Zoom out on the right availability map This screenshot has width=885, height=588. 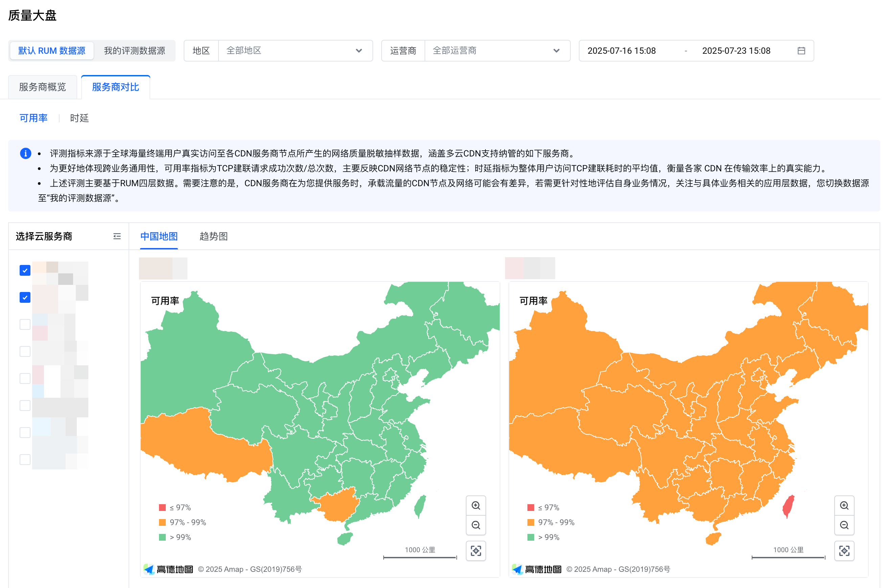click(844, 525)
